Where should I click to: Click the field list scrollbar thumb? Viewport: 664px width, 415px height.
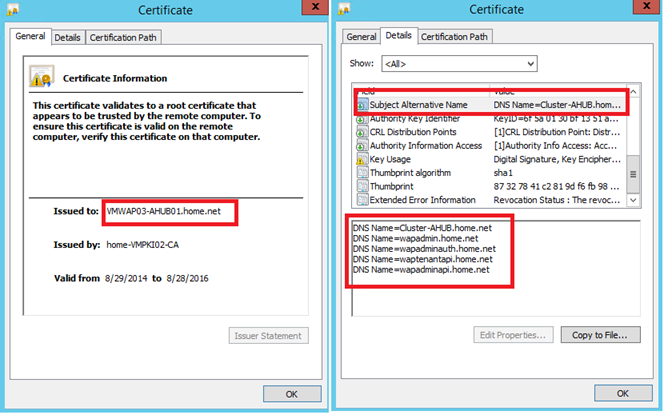633,174
